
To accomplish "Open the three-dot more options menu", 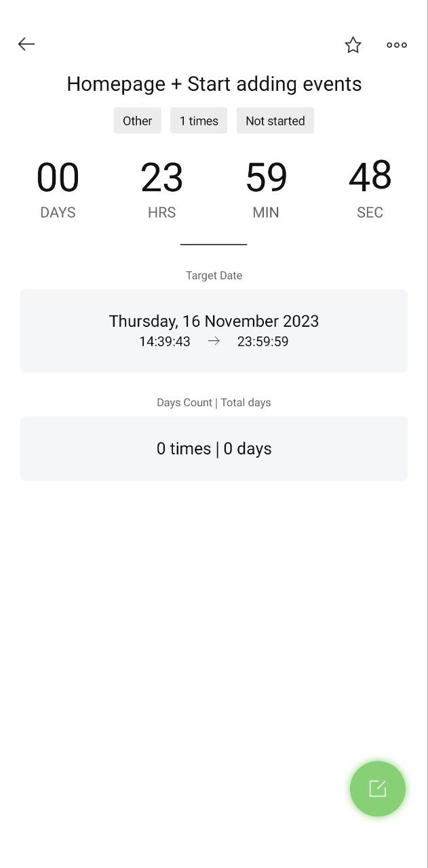I will [397, 45].
